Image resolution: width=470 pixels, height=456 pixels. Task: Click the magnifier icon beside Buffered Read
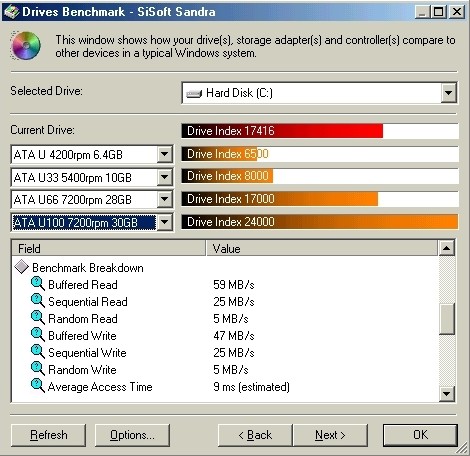38,284
